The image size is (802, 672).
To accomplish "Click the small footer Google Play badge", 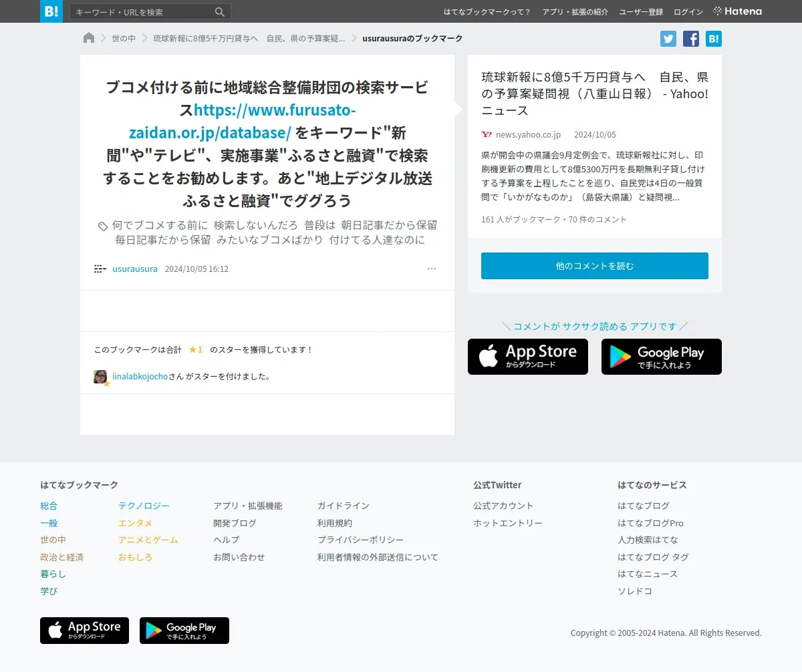I will (x=184, y=631).
